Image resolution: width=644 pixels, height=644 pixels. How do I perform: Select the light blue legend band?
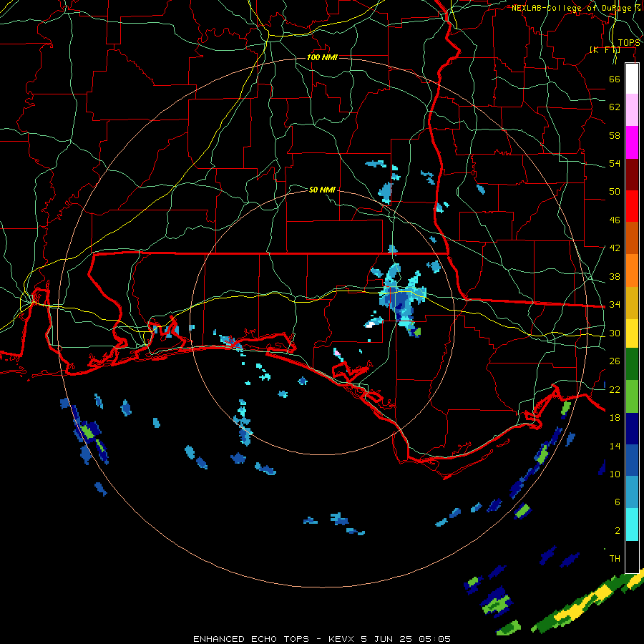632,492
